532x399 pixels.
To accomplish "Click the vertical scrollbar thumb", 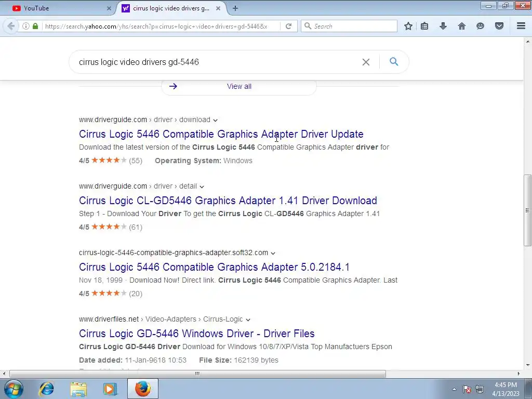I will point(527,210).
